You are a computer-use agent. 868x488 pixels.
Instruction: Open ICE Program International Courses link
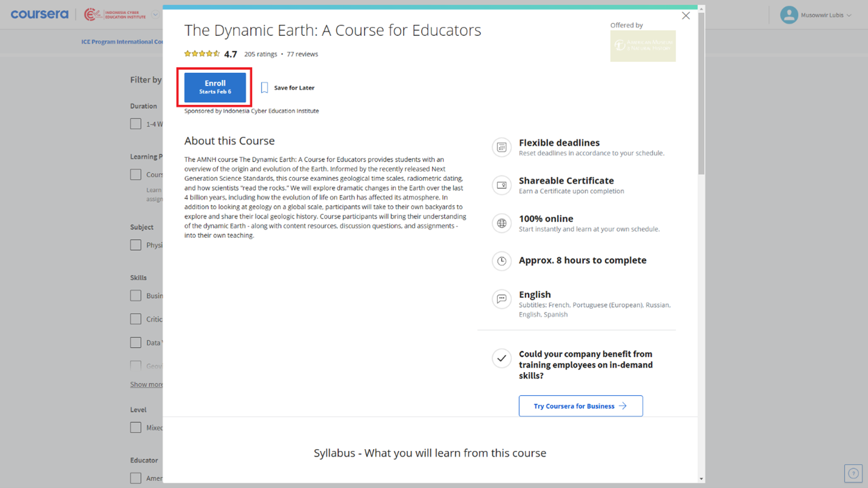coord(122,42)
